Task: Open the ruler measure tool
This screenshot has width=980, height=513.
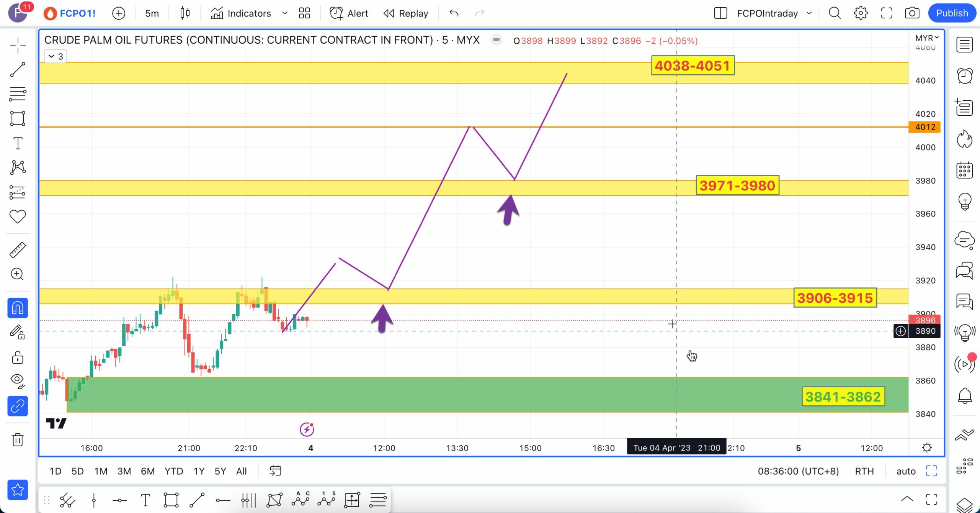Action: (18, 250)
